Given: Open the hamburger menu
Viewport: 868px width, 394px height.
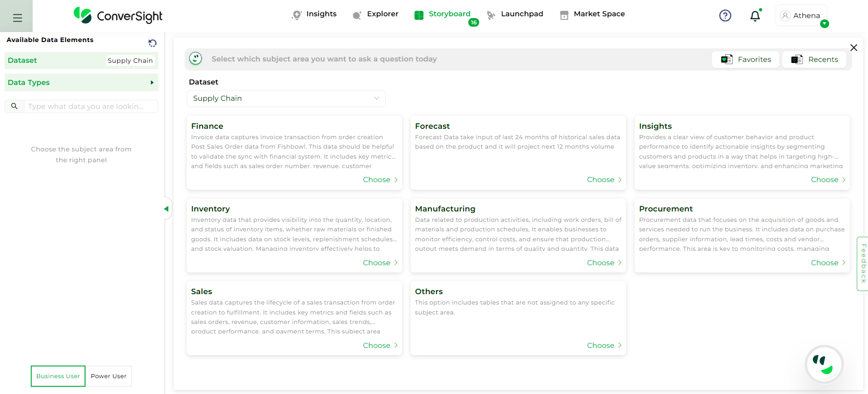Looking at the screenshot, I should click(17, 18).
